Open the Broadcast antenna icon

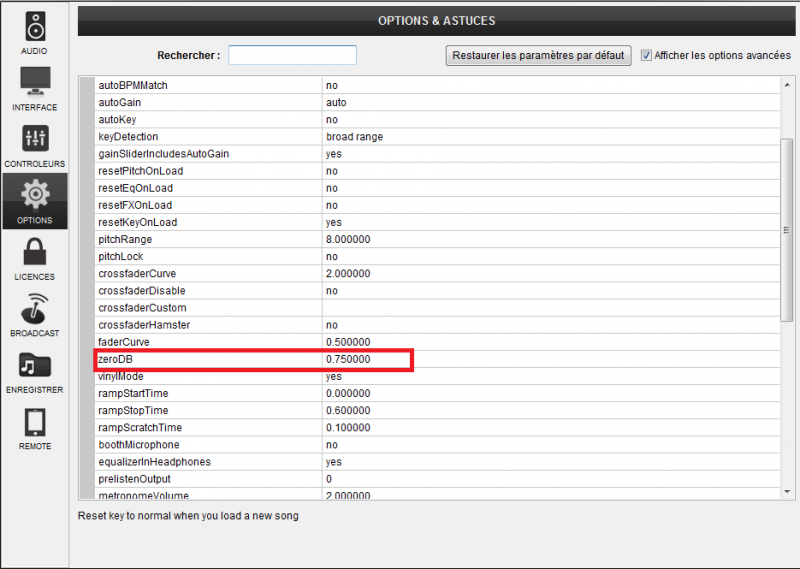(35, 308)
